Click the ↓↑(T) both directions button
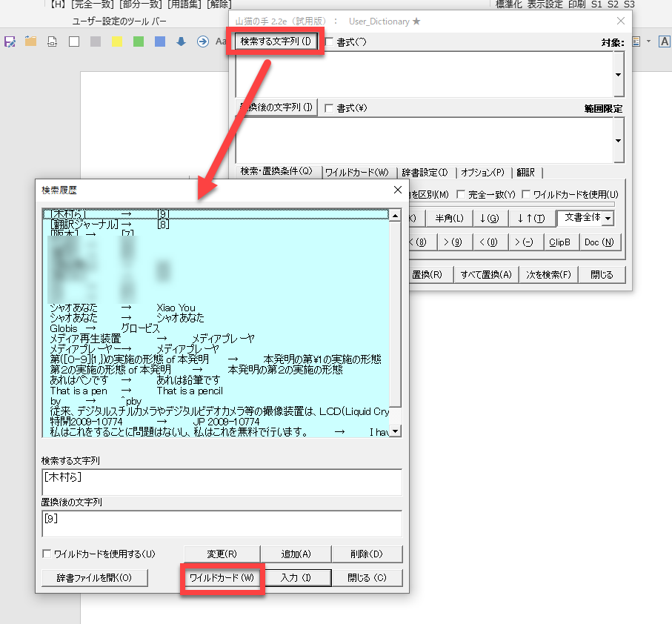The width and height of the screenshot is (672, 624). click(x=530, y=218)
